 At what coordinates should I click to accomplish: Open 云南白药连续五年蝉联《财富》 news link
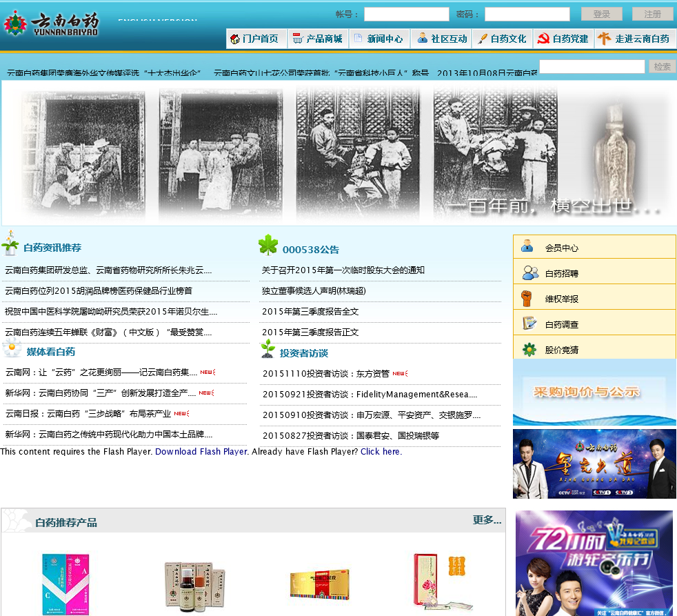click(108, 332)
